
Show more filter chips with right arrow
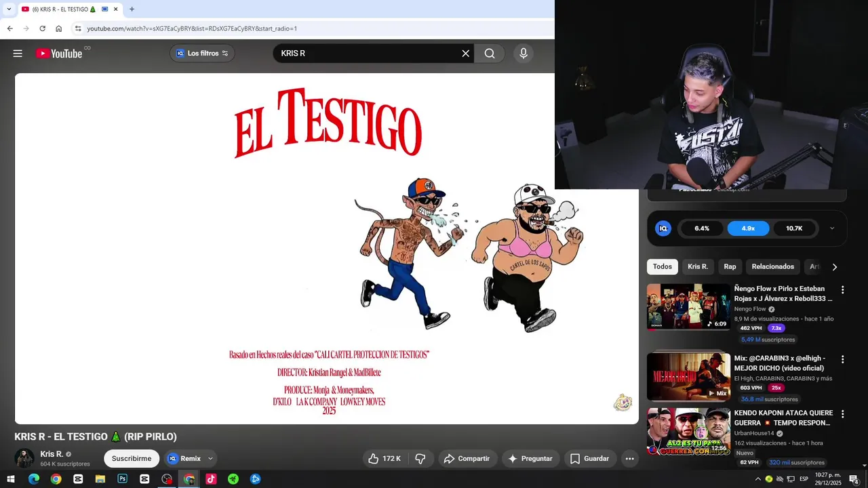tap(834, 267)
